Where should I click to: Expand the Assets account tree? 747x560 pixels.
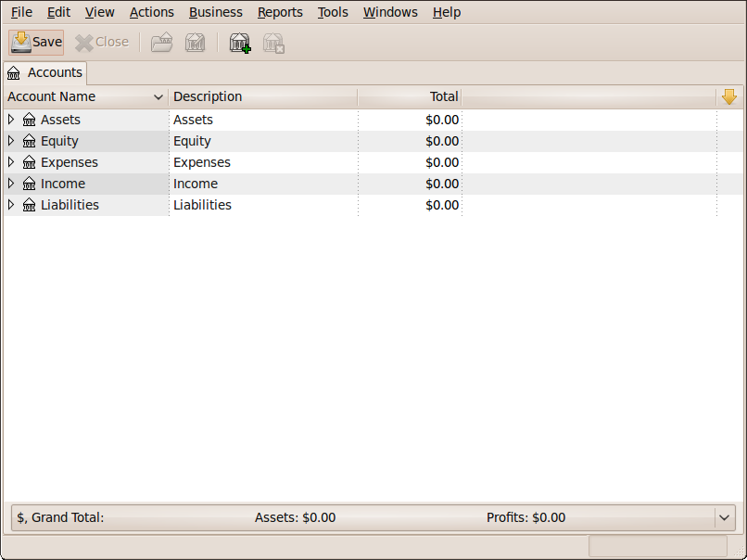[x=11, y=119]
